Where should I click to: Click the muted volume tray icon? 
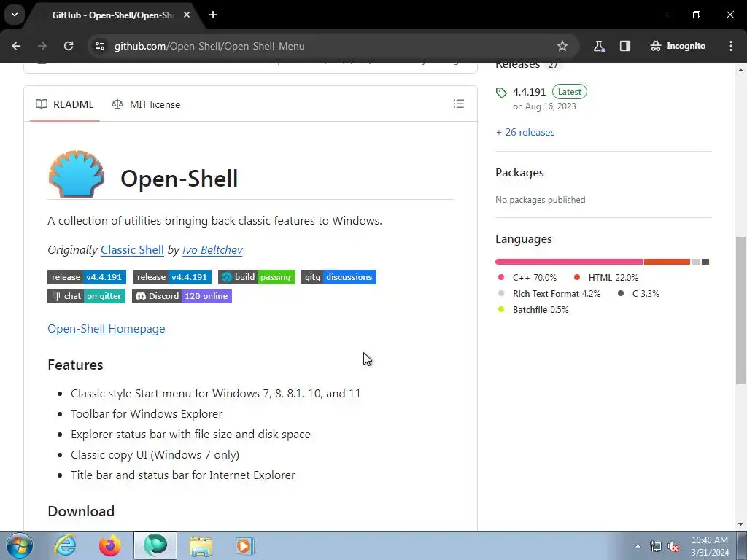pyautogui.click(x=673, y=546)
